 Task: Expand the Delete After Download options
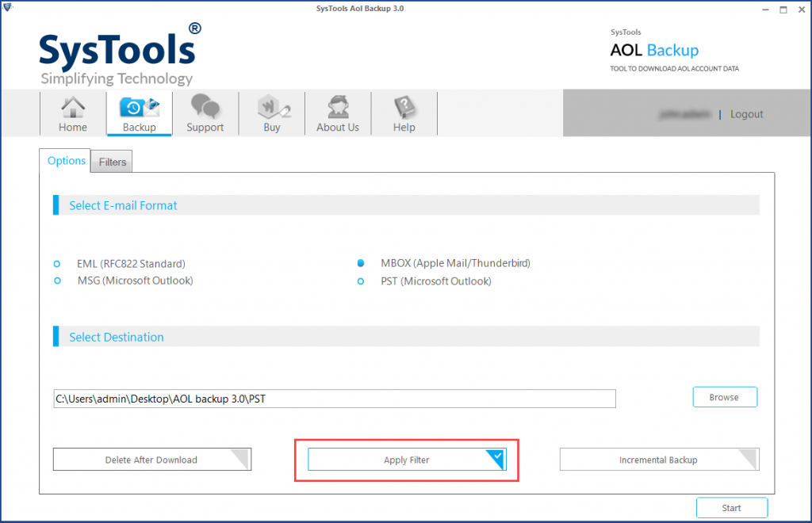tap(240, 459)
